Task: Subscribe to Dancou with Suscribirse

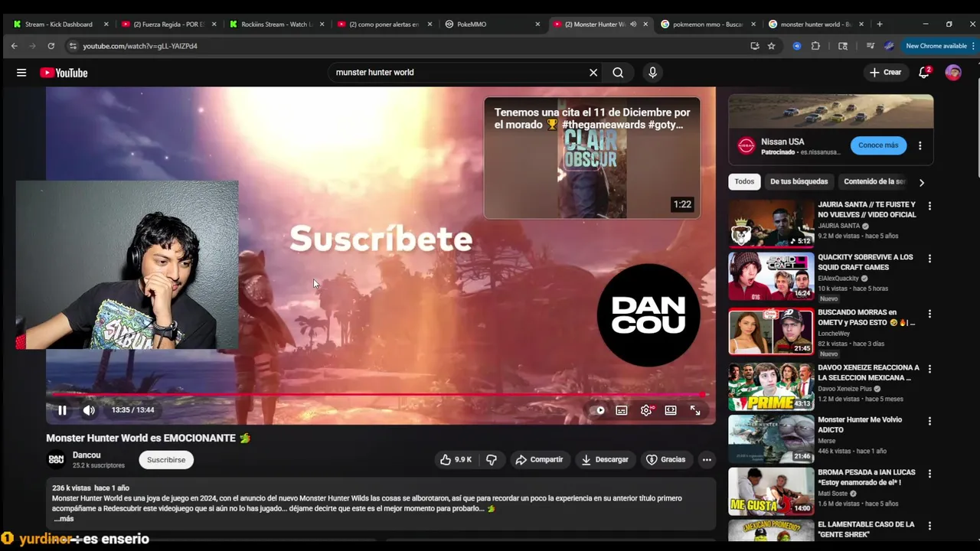Action: [166, 459]
